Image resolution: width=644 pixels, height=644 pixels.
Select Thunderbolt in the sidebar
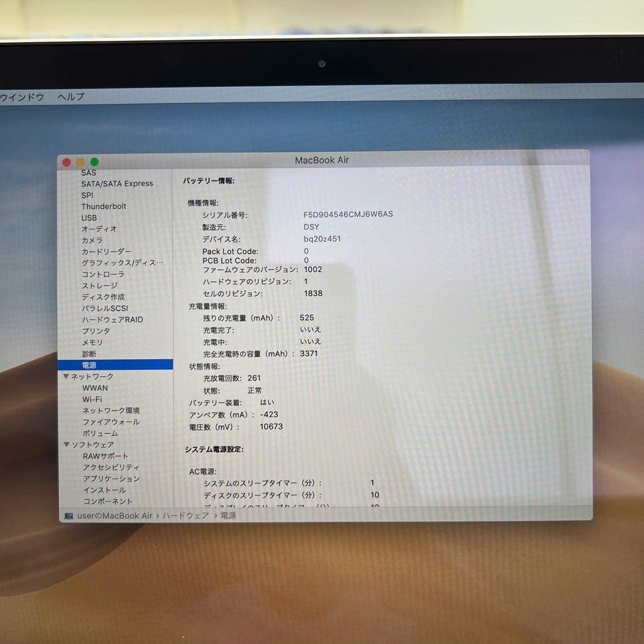pos(104,206)
